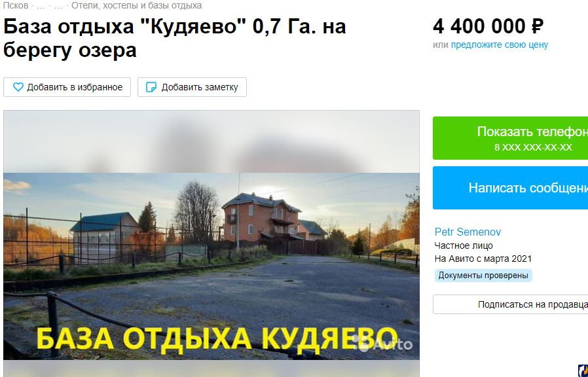This screenshot has width=588, height=377.
Task: Click the masked phone number 8 XXX XXX-XX-XX
Action: click(533, 147)
